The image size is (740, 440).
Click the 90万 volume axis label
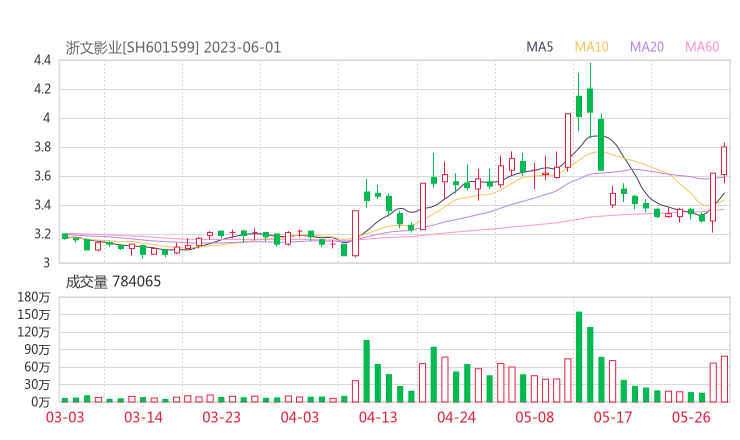click(37, 349)
